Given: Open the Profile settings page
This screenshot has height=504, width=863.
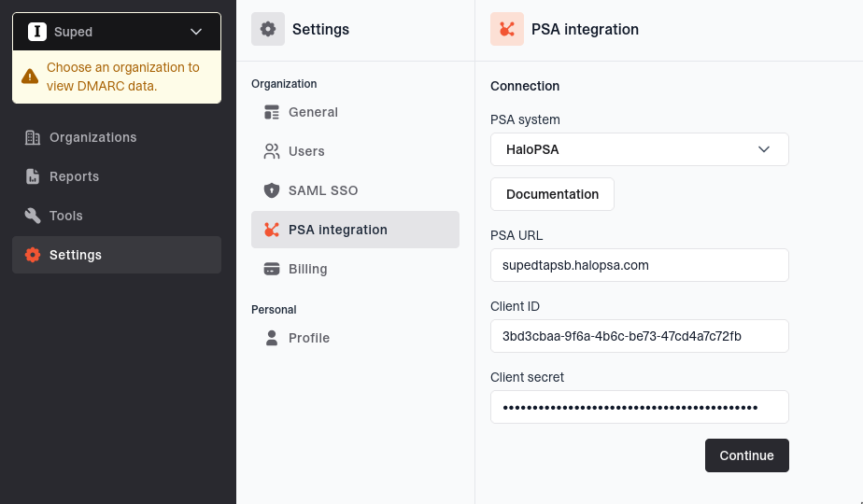Looking at the screenshot, I should 355,338.
